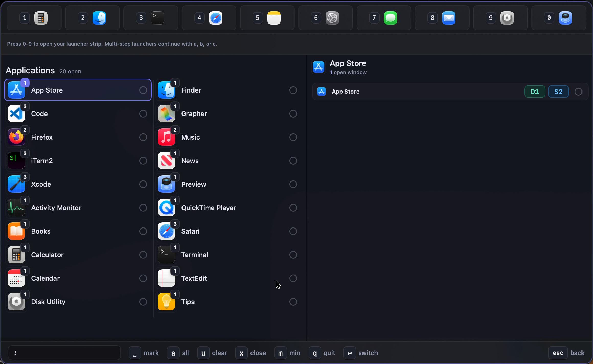The width and height of the screenshot is (593, 364).
Task: Click the 'u' clear shortcut button
Action: pyautogui.click(x=203, y=353)
